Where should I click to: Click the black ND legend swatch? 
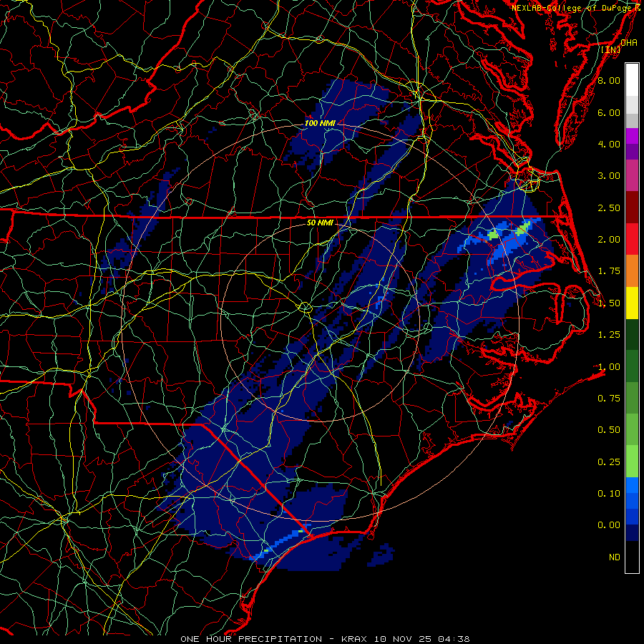coord(632,557)
